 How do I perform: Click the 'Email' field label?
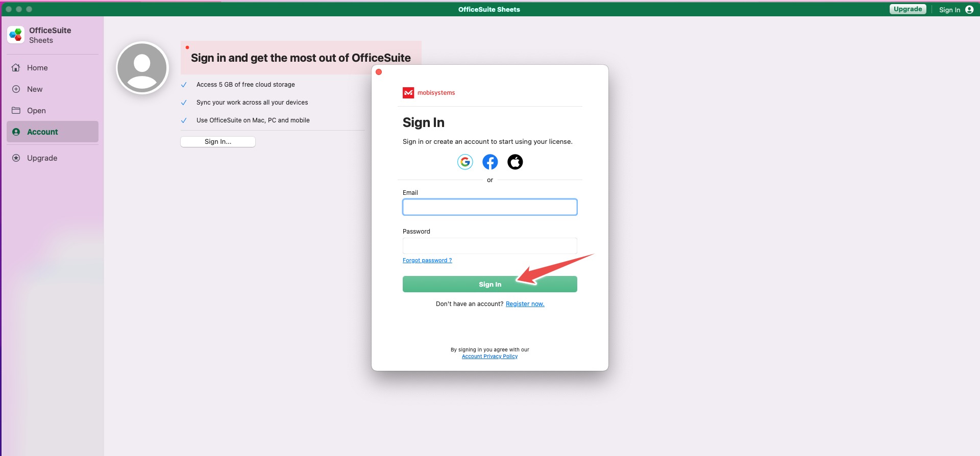410,193
